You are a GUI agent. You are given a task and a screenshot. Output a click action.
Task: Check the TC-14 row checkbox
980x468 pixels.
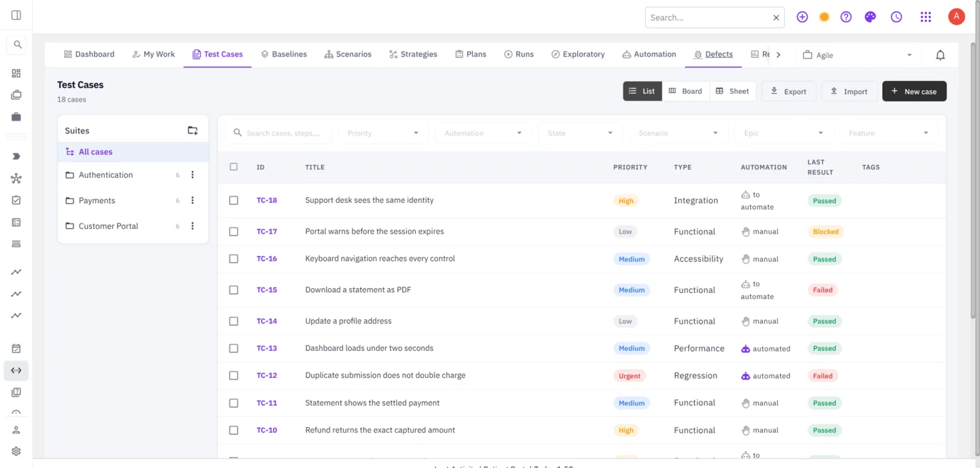(233, 321)
